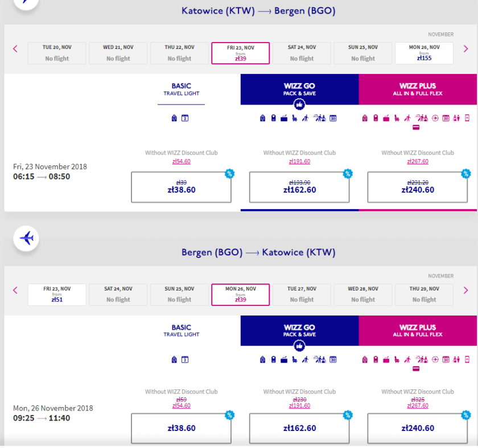Viewport: 478px width, 448px height.
Task: Choose the return WIZZ GO fare zł162.60
Action: point(299,428)
